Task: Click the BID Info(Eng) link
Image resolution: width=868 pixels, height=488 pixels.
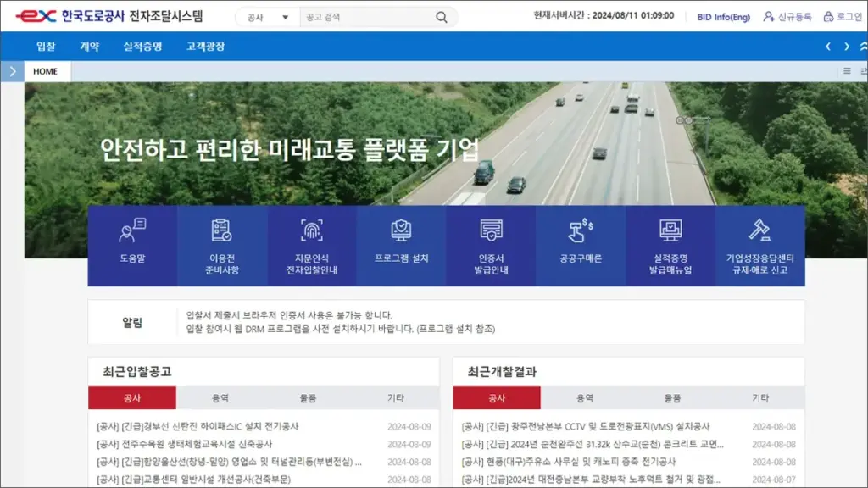Action: point(724,17)
